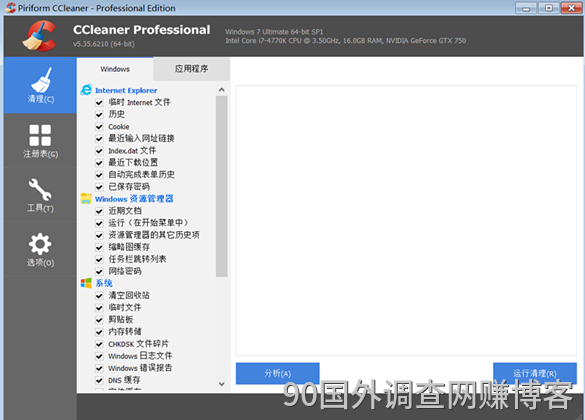Close the CCleaner window
Image resolution: width=585 pixels, height=420 pixels.
tap(571, 8)
